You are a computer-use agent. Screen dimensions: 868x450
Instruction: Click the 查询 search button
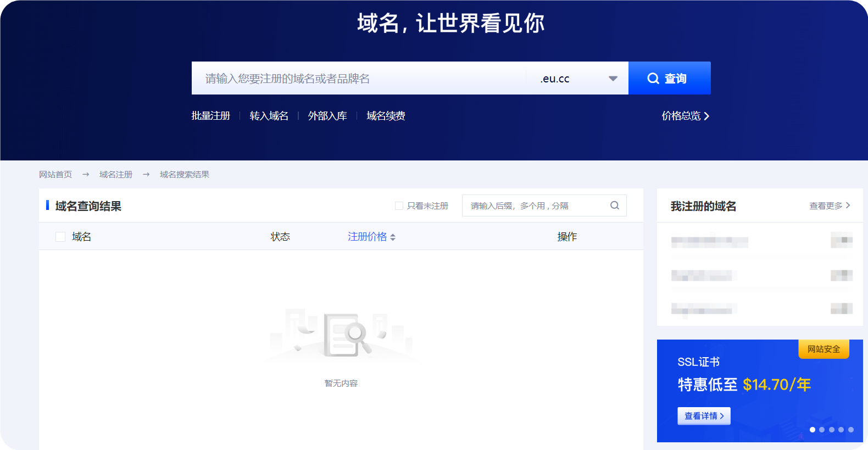669,78
